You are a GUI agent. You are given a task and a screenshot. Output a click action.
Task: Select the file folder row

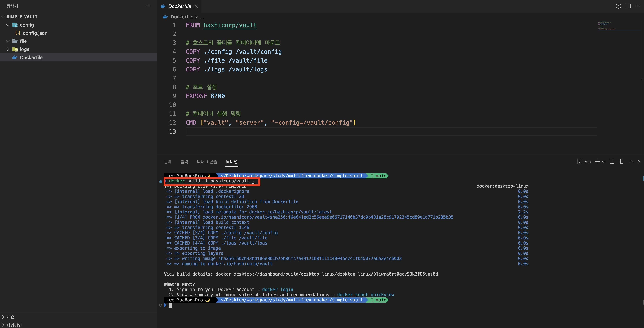(x=78, y=41)
